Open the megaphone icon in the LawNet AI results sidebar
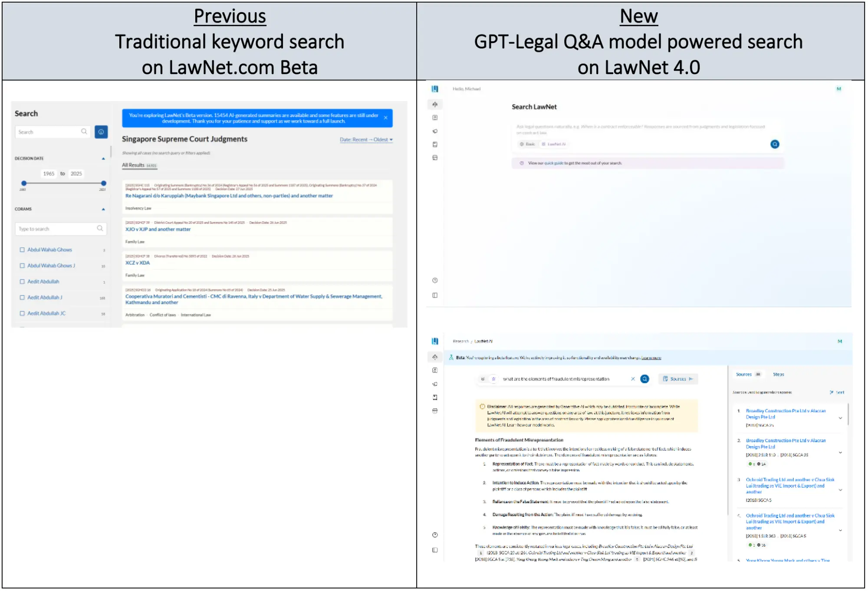The width and height of the screenshot is (868, 591). click(x=435, y=384)
